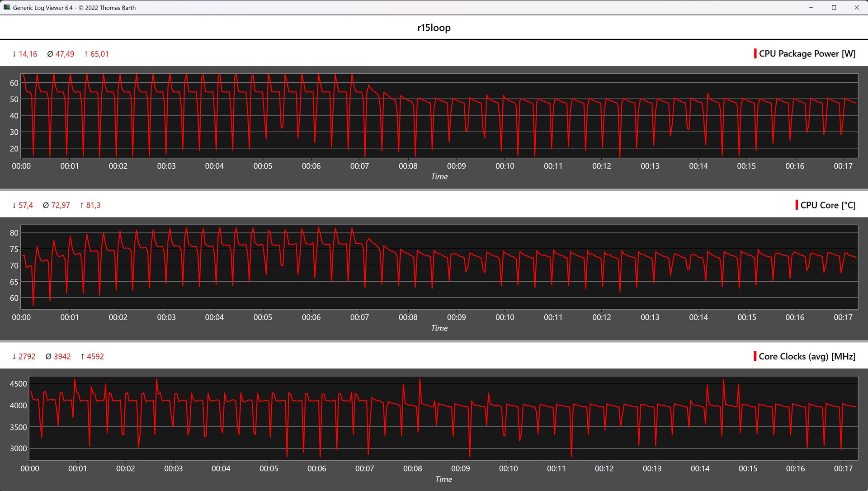
Task: Select the CPU Package Power [W] legend label
Action: [x=807, y=53]
